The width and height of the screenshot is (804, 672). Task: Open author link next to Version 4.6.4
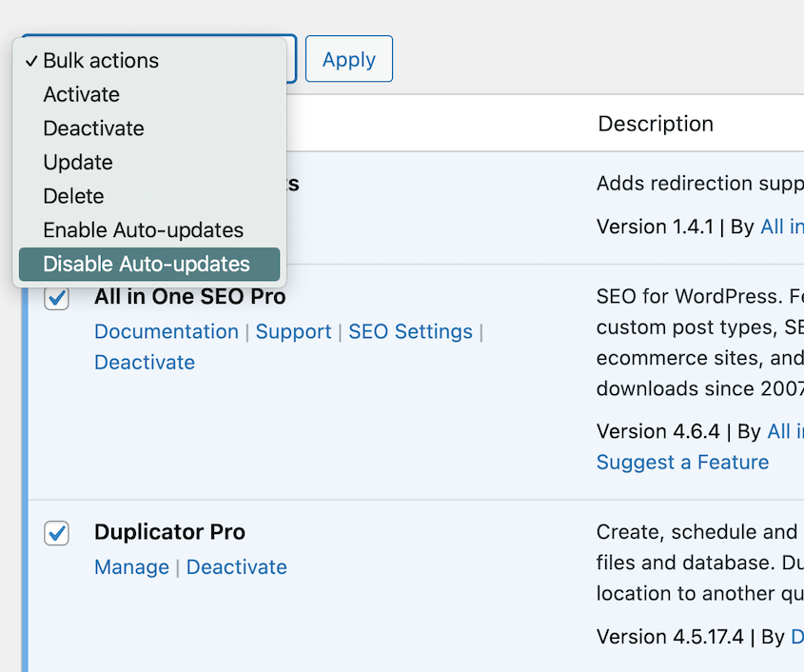tap(786, 431)
